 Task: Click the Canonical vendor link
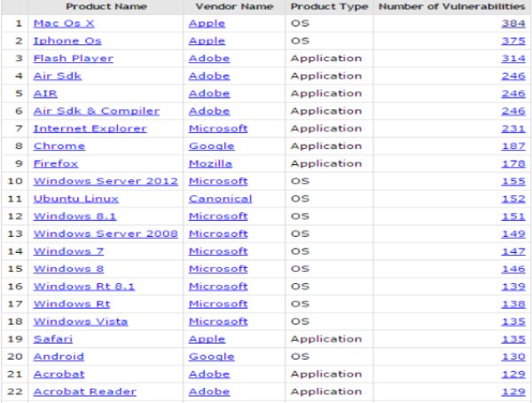pos(220,199)
